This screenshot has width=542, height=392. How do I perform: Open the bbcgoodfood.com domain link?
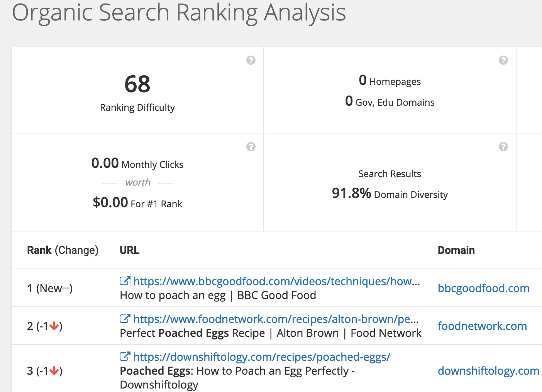[483, 288]
